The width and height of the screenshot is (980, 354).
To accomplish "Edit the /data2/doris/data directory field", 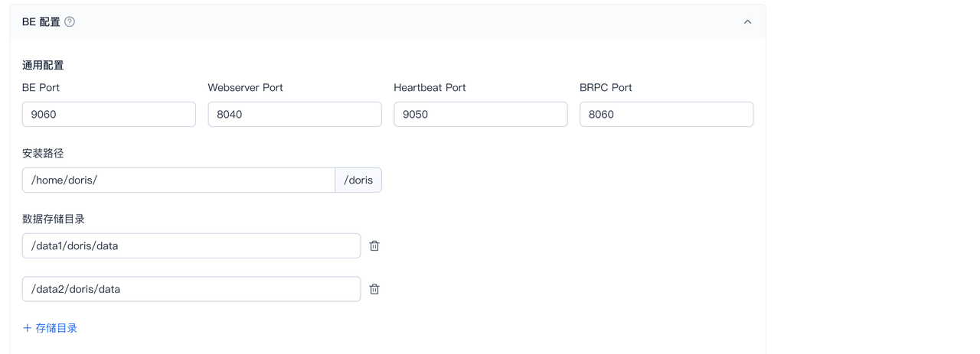I will coord(191,289).
